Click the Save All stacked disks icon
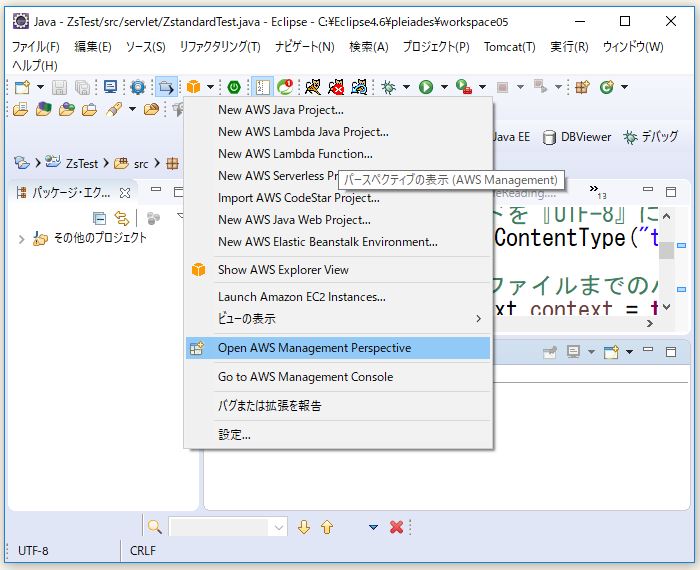700x570 pixels. tap(82, 87)
